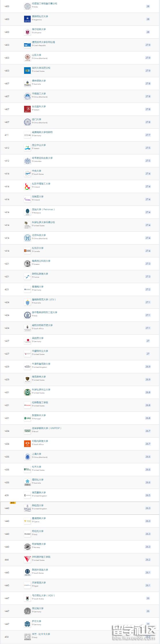The height and width of the screenshot is (644, 160).
Task: Click the snowflake logo for 堪培拉大学
Action: [x=27, y=482]
